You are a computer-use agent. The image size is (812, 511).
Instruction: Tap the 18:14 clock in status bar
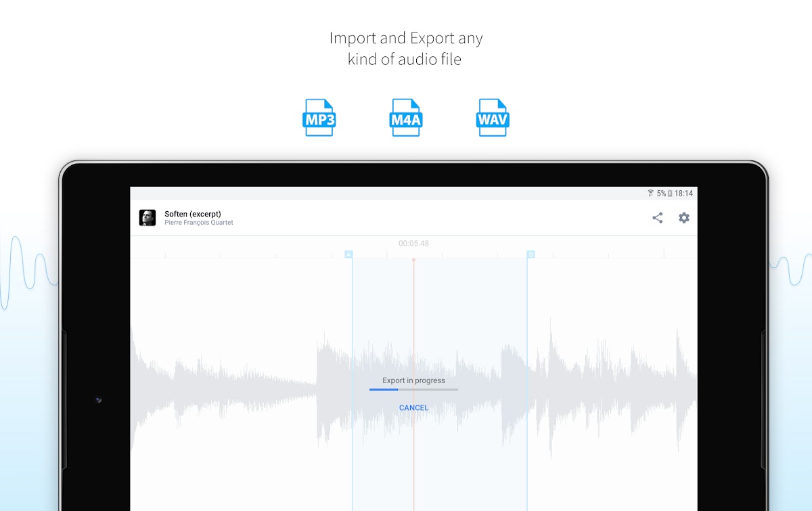[683, 194]
